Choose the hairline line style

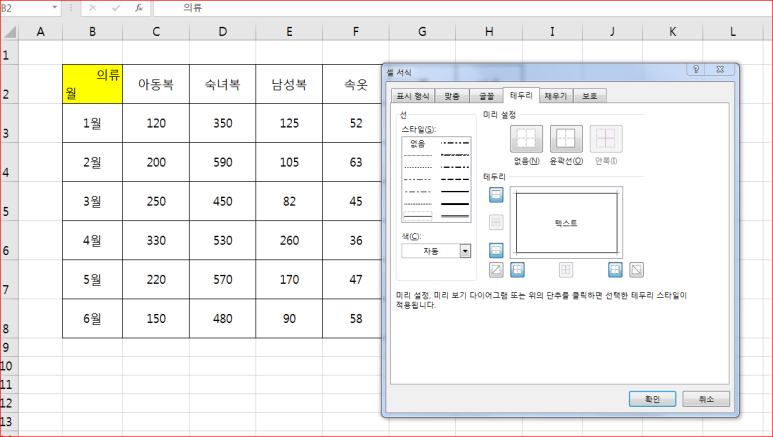tap(418, 155)
